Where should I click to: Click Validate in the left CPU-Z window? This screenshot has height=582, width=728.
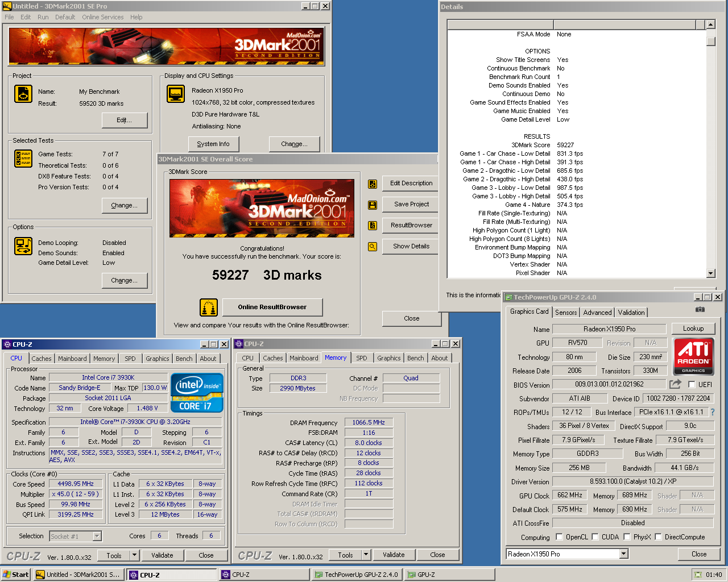[x=162, y=555]
